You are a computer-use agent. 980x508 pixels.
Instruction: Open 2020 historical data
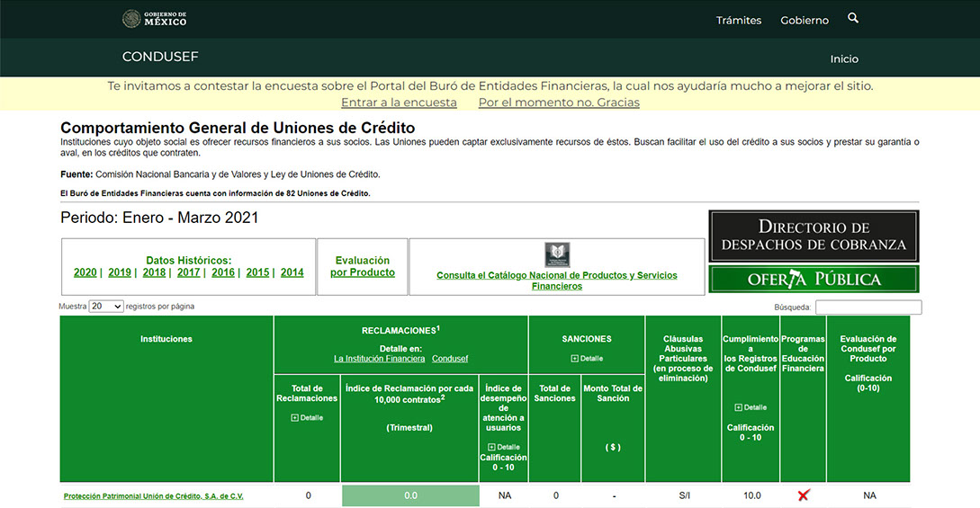tap(85, 272)
